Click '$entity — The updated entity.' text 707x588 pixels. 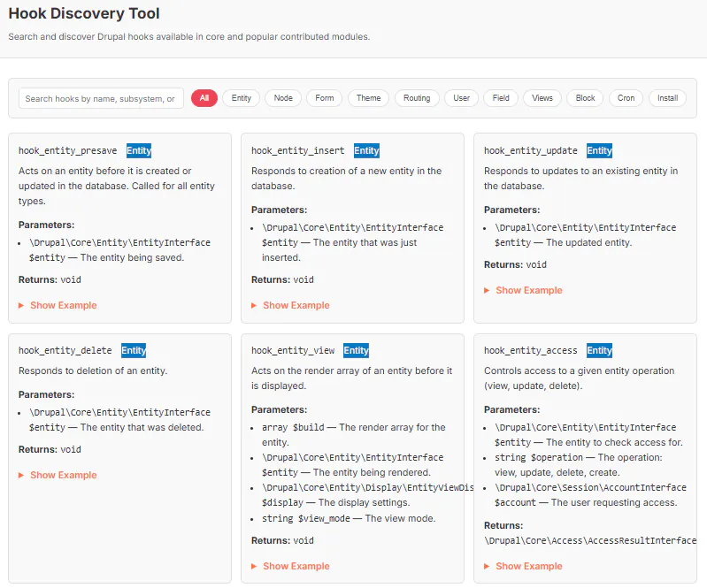[x=563, y=242]
